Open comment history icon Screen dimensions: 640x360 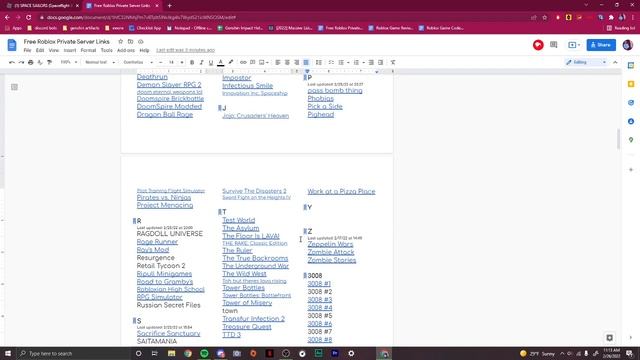coord(553,45)
